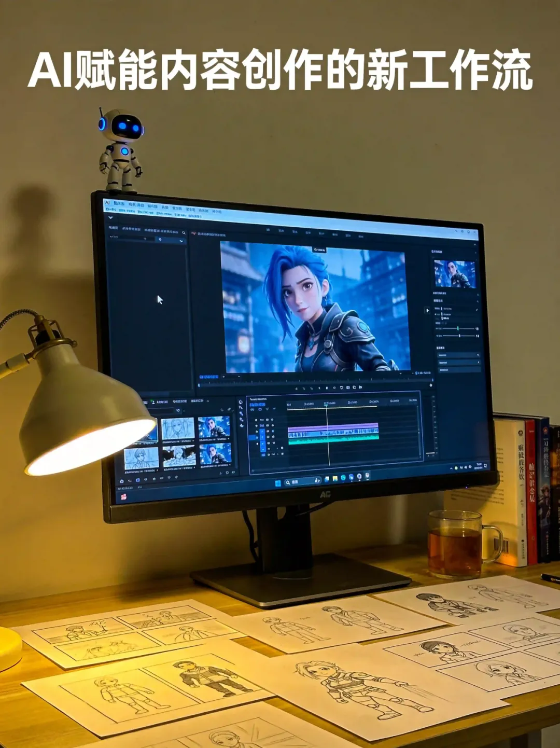This screenshot has width=560, height=748.
Task: Select the topmost tool in the timeline tool column
Action: [241, 401]
